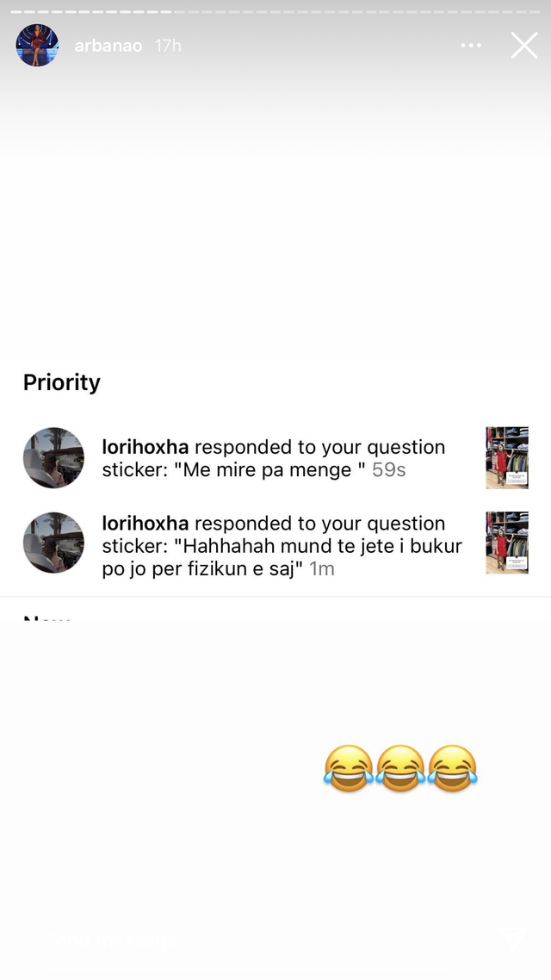
Task: Click the last laughing-crying emoji
Action: click(452, 768)
